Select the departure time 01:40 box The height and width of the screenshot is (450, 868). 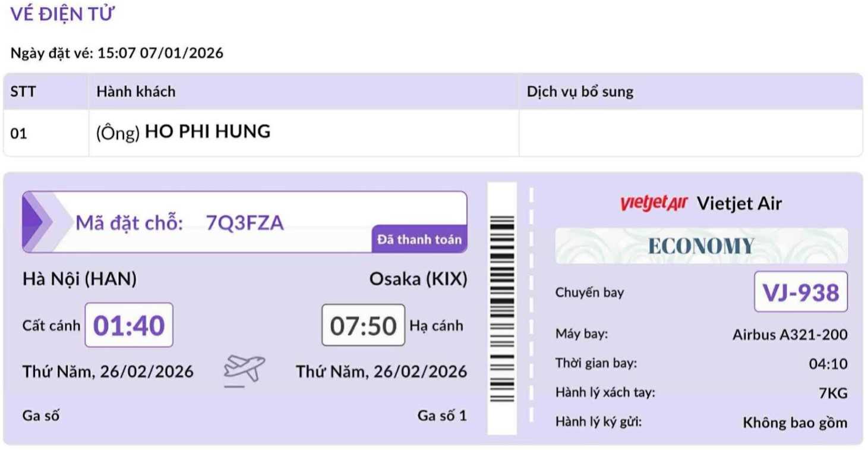[129, 325]
